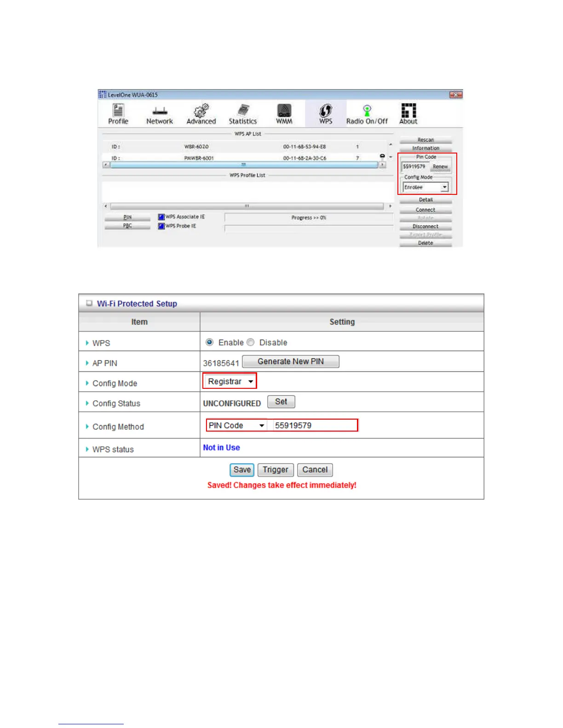The width and height of the screenshot is (563, 728).
Task: Click the UNCONFIGURED status text
Action: coord(232,404)
